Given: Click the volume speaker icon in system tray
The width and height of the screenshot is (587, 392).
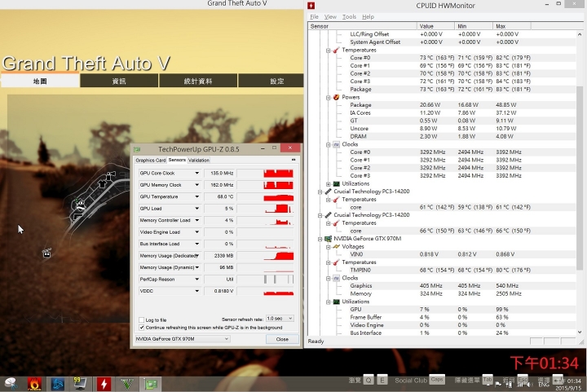Looking at the screenshot, I should pyautogui.click(x=529, y=384).
